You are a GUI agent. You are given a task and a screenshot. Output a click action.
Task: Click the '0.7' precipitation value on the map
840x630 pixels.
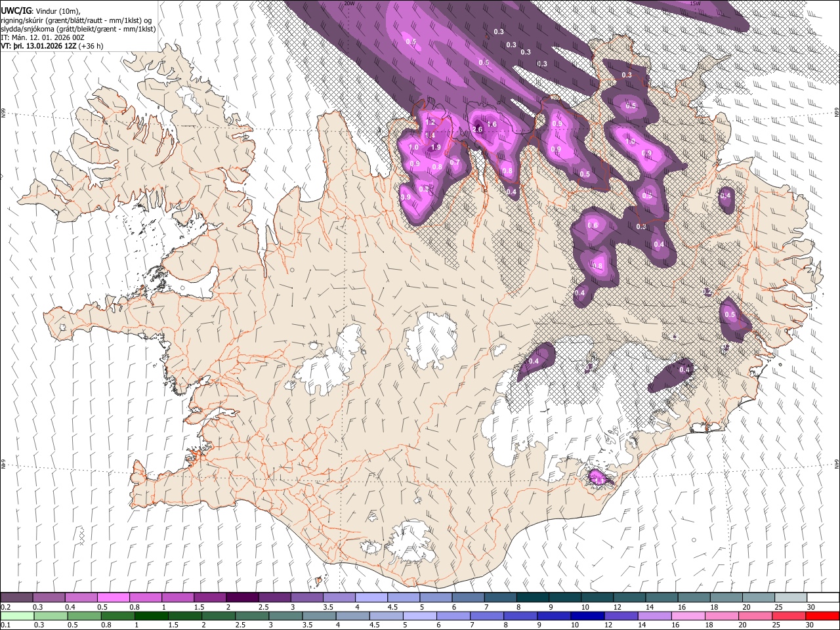(454, 162)
